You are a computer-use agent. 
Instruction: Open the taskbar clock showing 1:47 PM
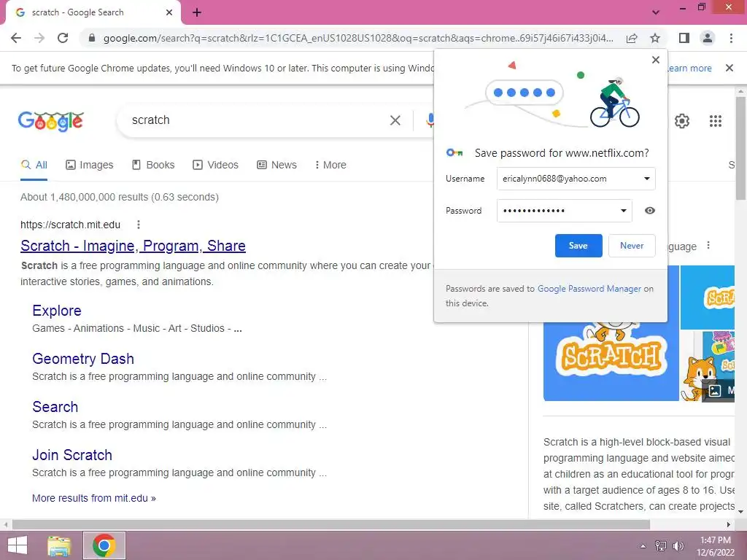click(715, 546)
